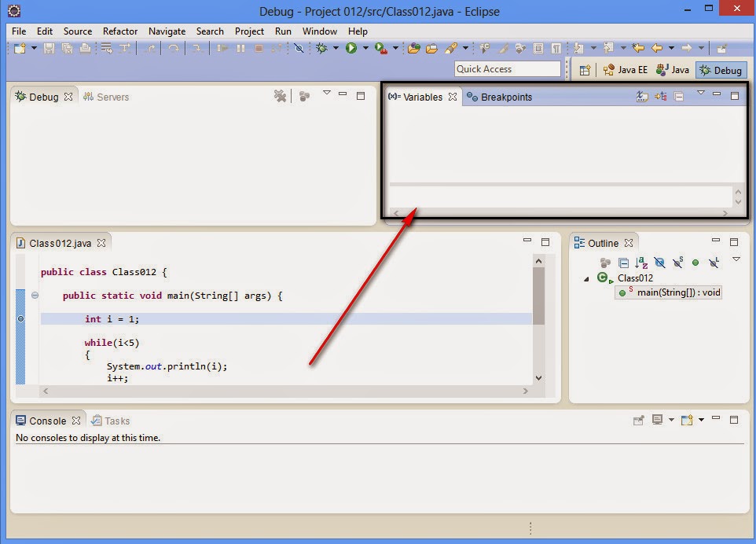756x544 pixels.
Task: Open the Run button dropdown arrow
Action: click(x=365, y=48)
